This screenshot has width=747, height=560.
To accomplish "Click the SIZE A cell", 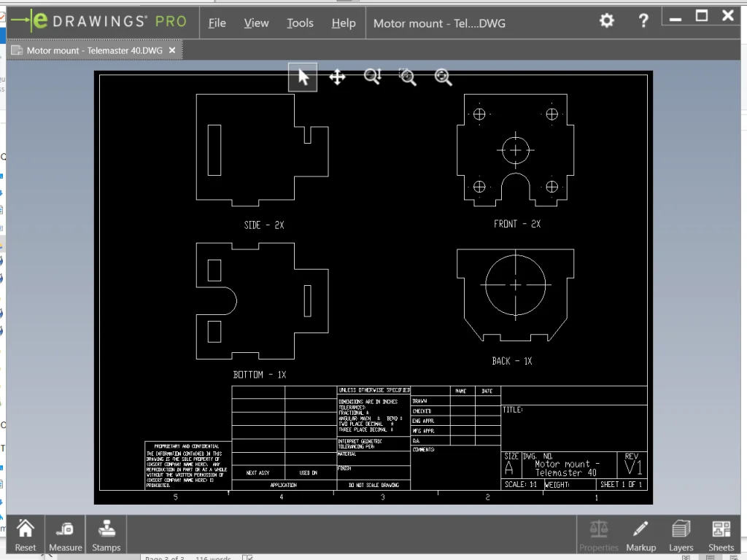I will 511,464.
